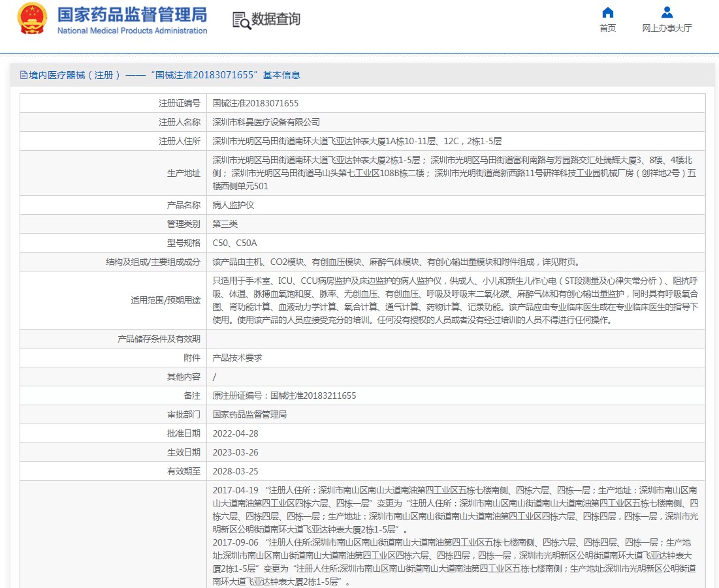This screenshot has height=588, width=719.
Task: Click management category value 第三类
Action: point(225,224)
